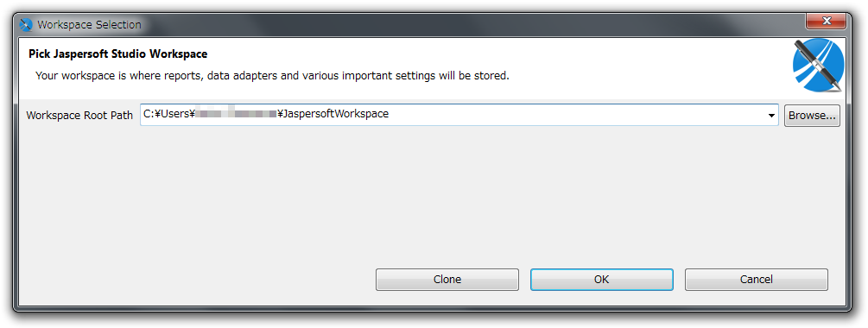
Task: Clone the workspace with the Clone button
Action: click(x=447, y=280)
